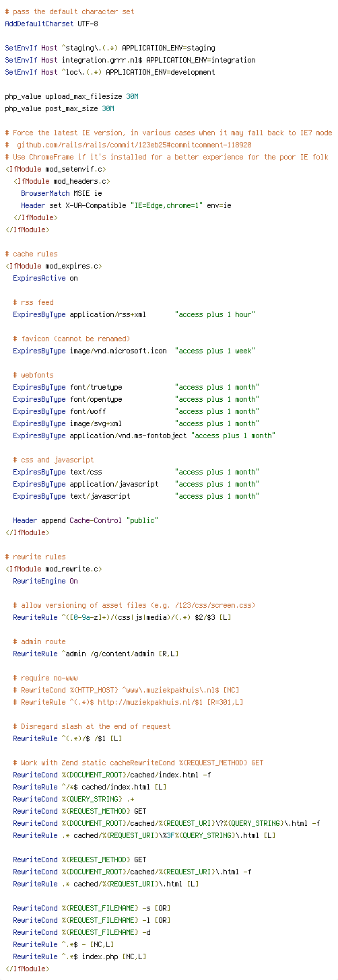The height and width of the screenshot is (980, 338).
Task: Click the Cache-Control "public" header line
Action: click(86, 520)
